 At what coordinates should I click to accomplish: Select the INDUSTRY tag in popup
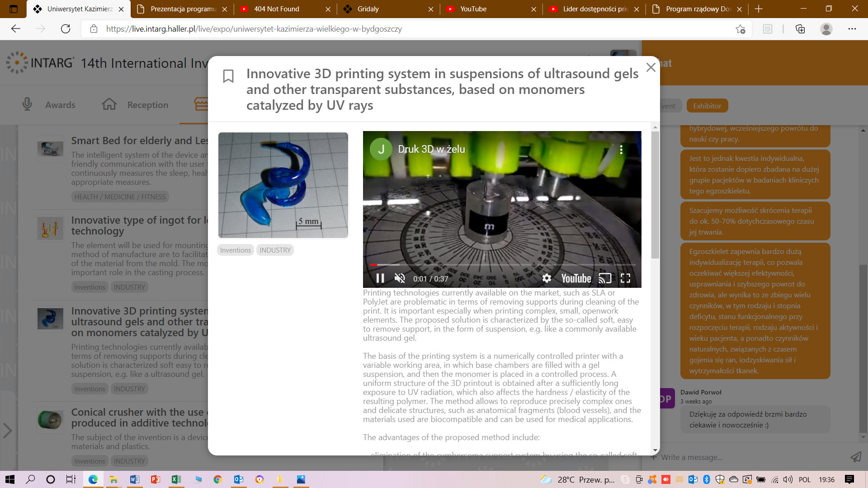click(275, 250)
